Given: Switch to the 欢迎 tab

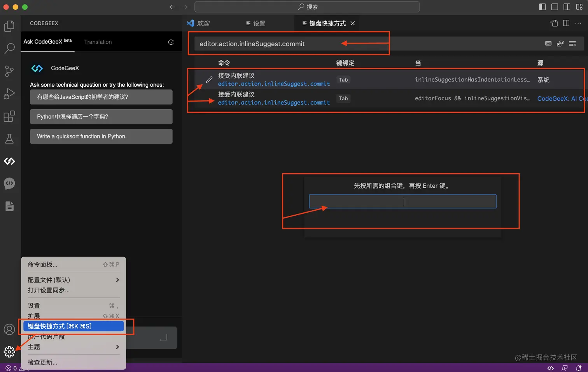Looking at the screenshot, I should point(198,23).
